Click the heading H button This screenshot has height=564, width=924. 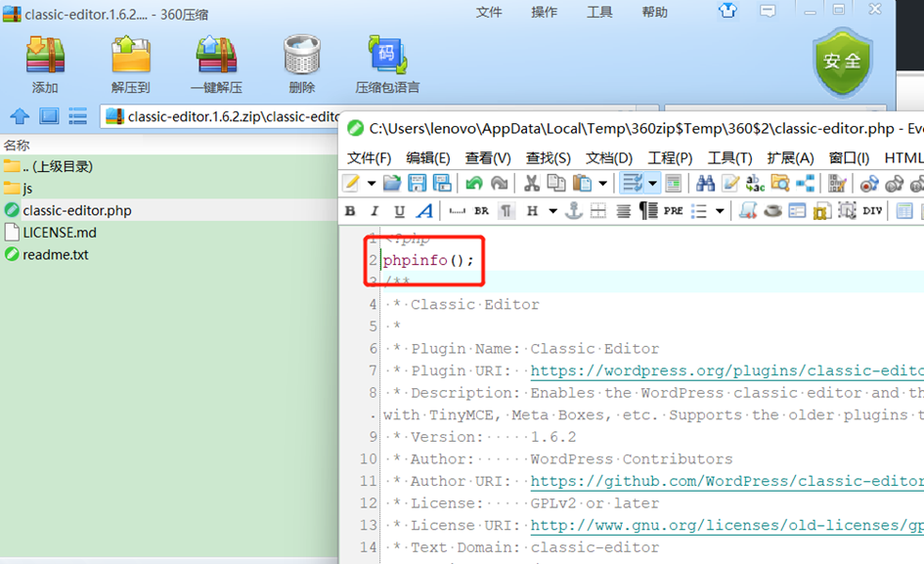click(x=532, y=210)
